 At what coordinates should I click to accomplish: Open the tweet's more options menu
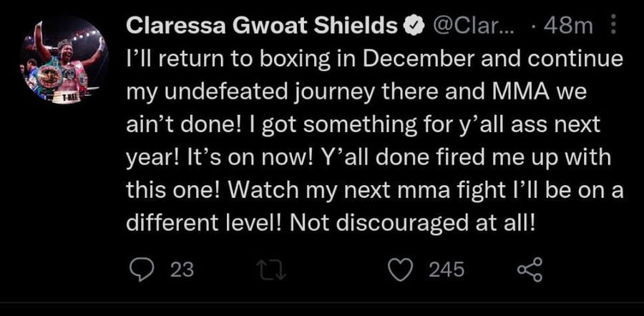[610, 27]
